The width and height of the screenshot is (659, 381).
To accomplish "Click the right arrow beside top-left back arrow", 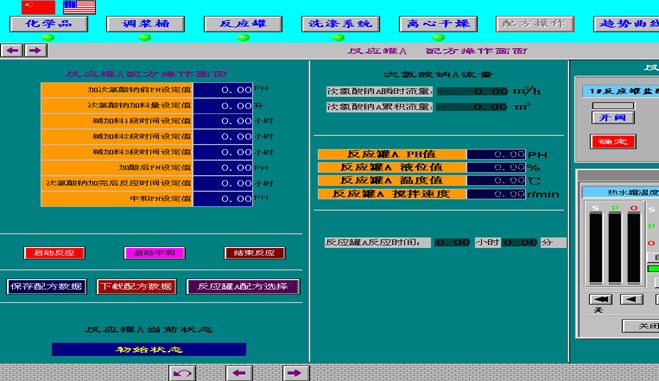I will [36, 51].
